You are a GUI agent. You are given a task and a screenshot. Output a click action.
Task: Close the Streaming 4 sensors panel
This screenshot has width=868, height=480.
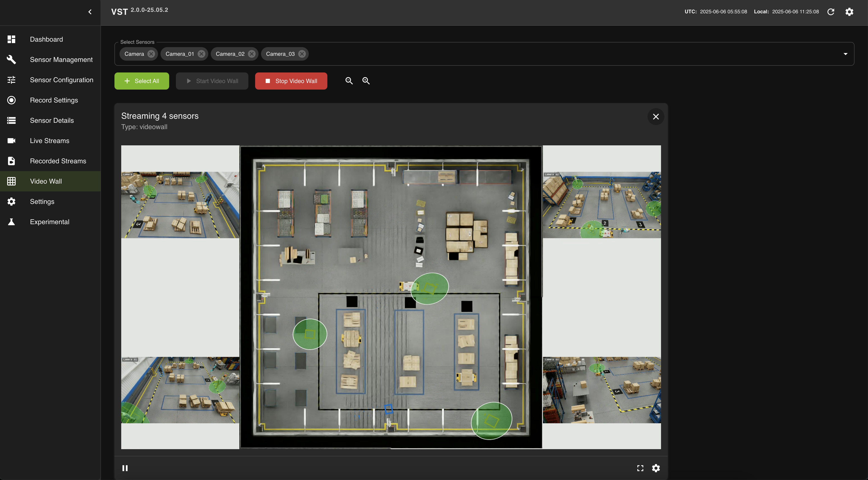[x=656, y=117]
